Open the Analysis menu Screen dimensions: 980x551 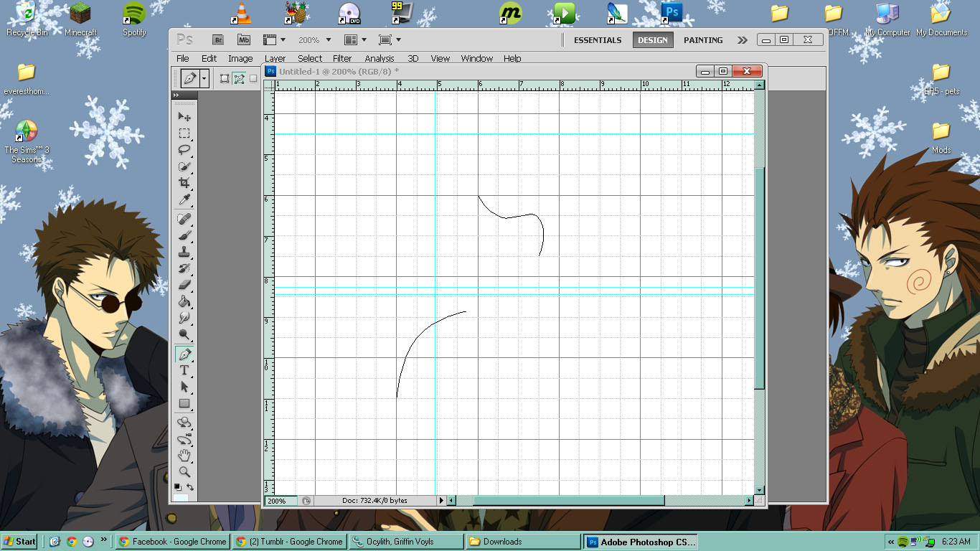point(379,59)
